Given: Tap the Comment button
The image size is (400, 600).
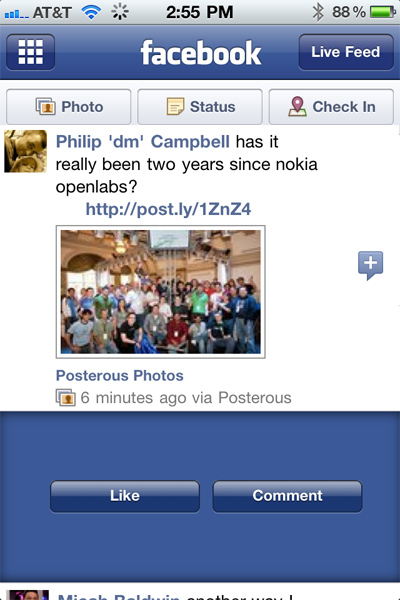Looking at the screenshot, I should pos(287,496).
